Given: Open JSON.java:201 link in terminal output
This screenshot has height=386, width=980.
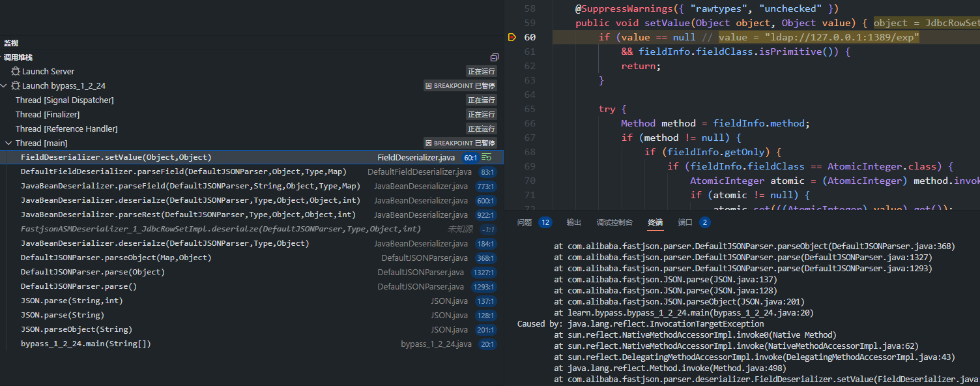Looking at the screenshot, I should coord(772,302).
